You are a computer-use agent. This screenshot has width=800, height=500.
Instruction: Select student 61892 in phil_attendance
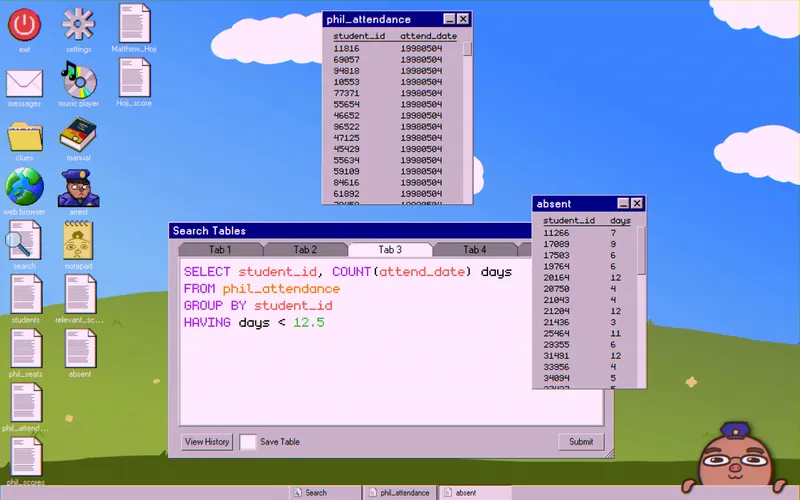click(x=346, y=194)
